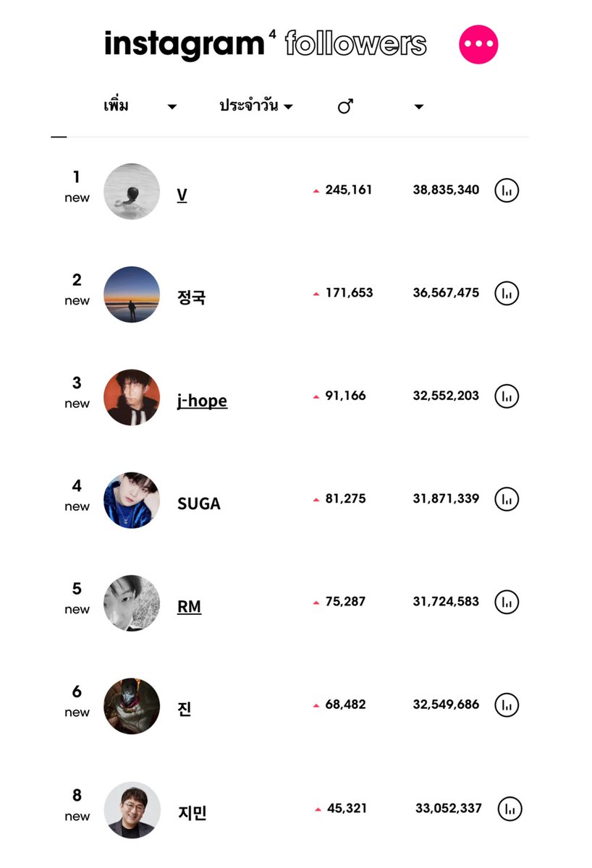Image resolution: width=592 pixels, height=868 pixels.
Task: View the chart icon in j-hope's row
Action: tap(507, 396)
